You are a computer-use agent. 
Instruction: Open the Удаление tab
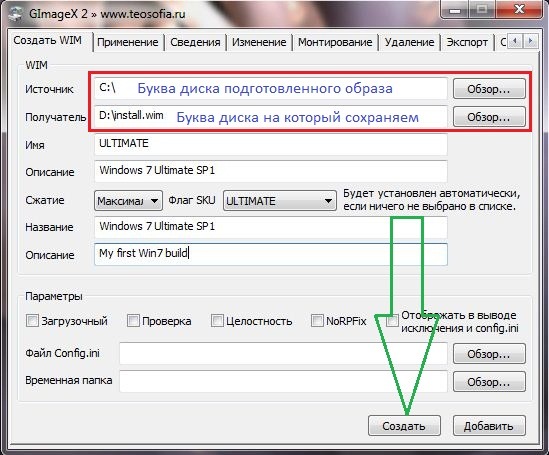coord(409,42)
